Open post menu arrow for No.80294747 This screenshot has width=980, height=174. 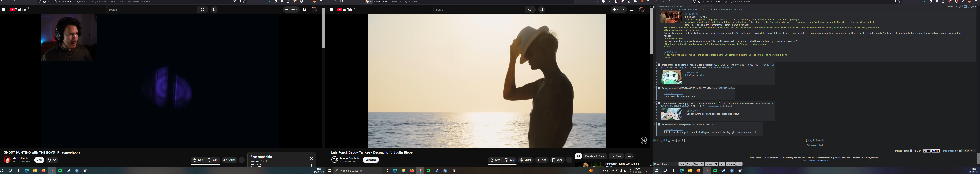(760, 65)
